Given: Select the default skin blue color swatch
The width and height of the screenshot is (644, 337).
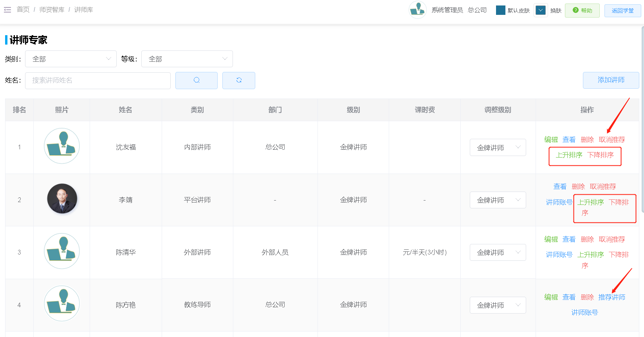Looking at the screenshot, I should coord(500,10).
